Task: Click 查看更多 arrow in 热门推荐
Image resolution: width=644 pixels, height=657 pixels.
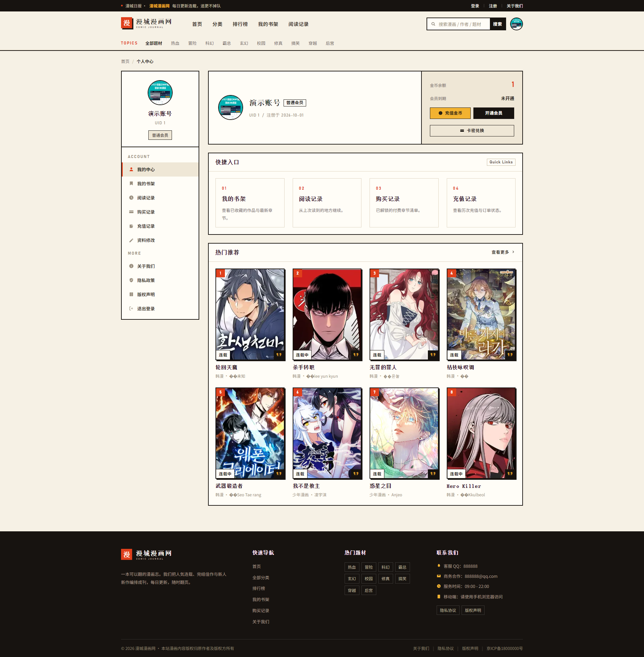Action: click(503, 252)
